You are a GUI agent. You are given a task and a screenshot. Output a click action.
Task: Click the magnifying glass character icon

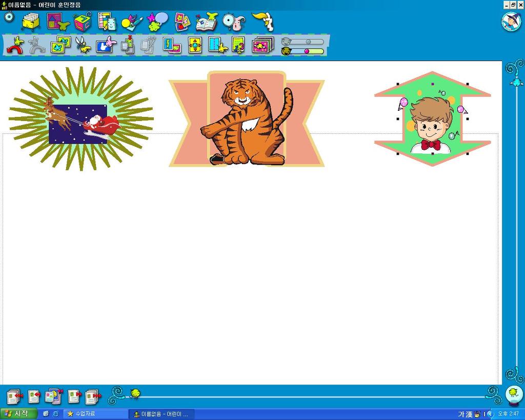click(x=234, y=22)
